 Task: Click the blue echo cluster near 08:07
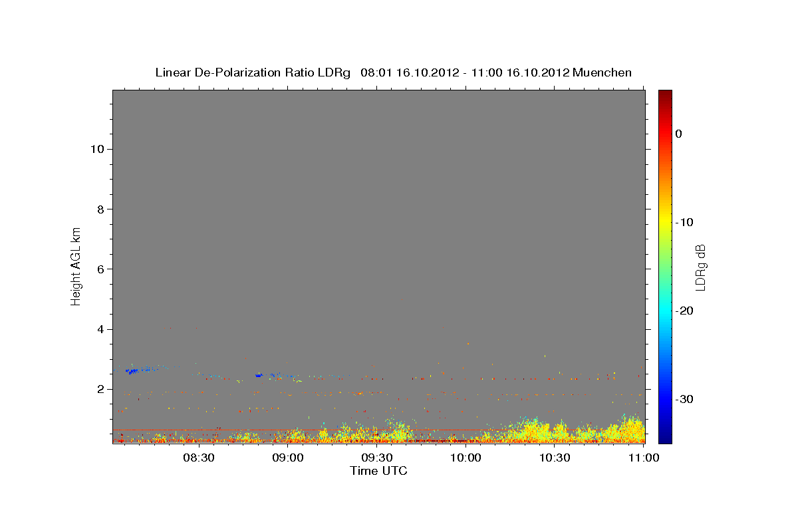(131, 371)
